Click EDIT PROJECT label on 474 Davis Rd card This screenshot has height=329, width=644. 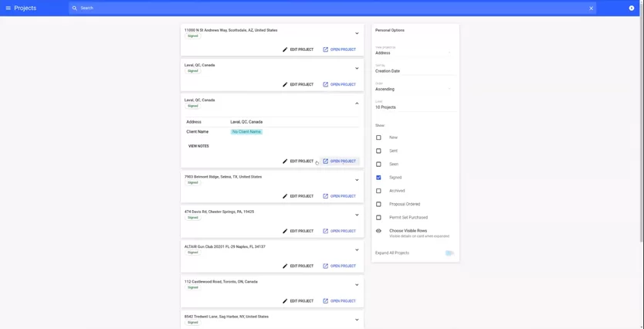(x=301, y=231)
